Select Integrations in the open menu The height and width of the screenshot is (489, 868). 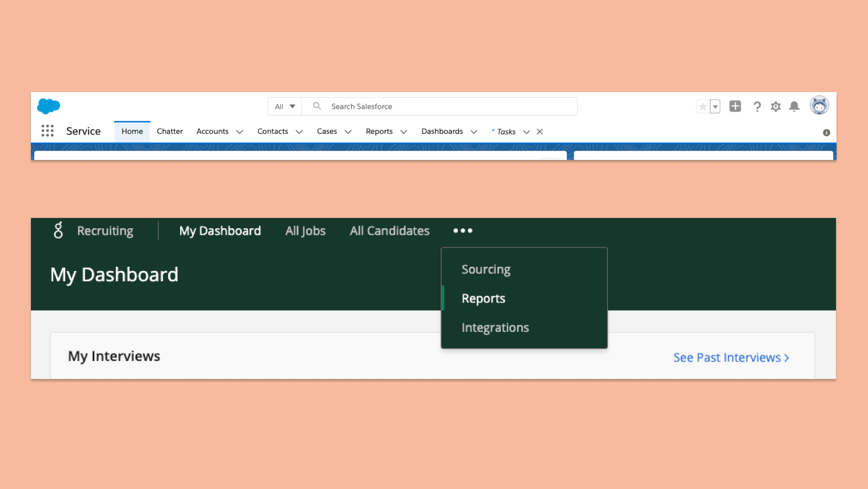click(x=495, y=327)
